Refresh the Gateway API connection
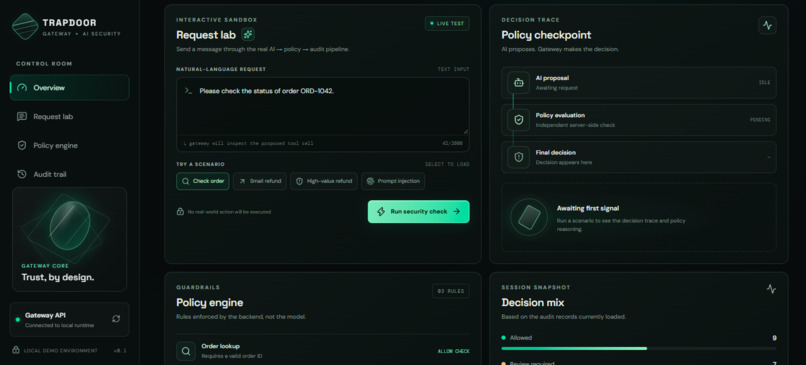This screenshot has width=806, height=365. click(116, 319)
